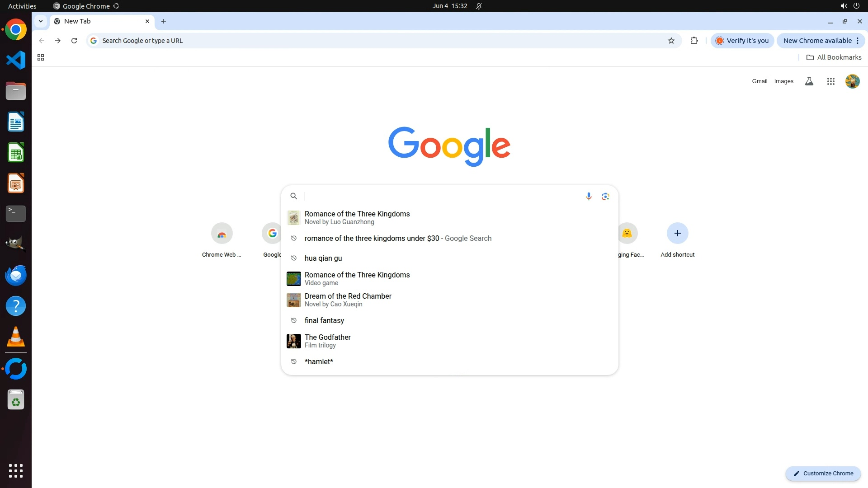Open the All Bookmarks folder
Image resolution: width=868 pixels, height=488 pixels.
(x=834, y=57)
